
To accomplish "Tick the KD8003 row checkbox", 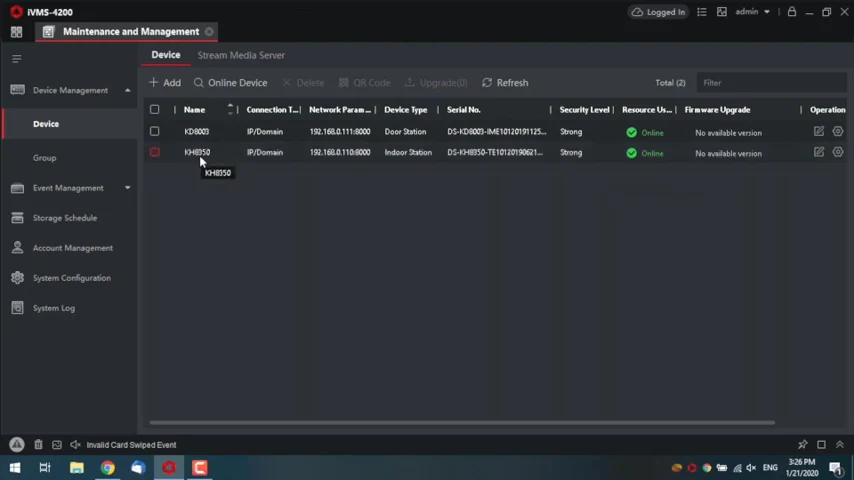I will (155, 131).
